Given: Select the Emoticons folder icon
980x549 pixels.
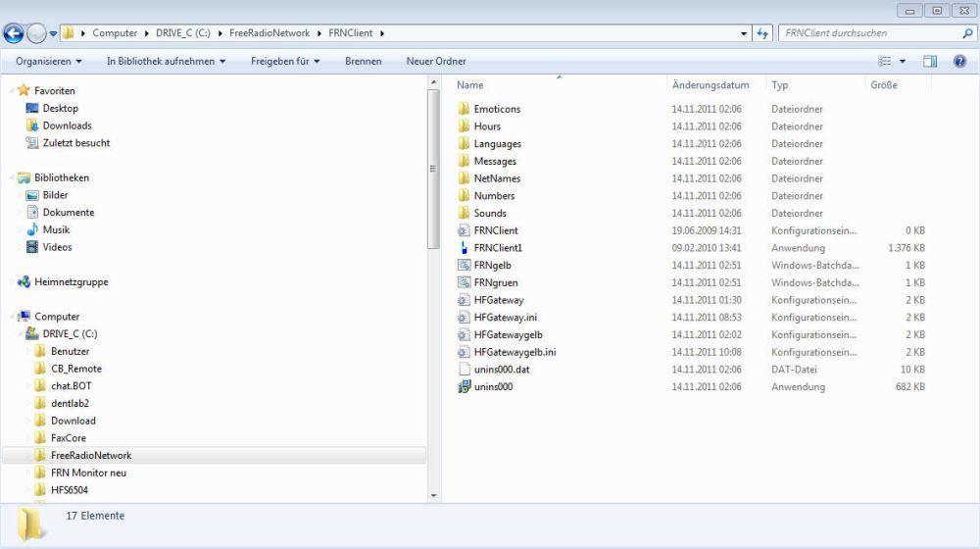Looking at the screenshot, I should click(464, 109).
